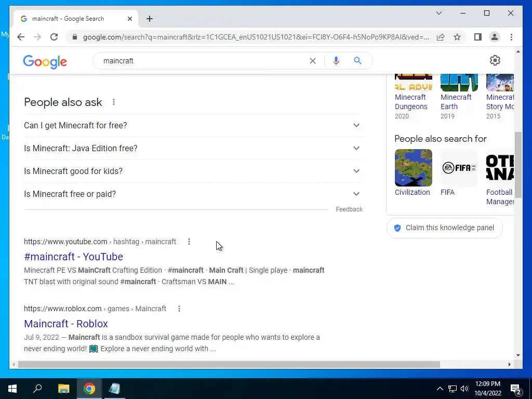This screenshot has height=399, width=532.
Task: Reload the Google search page
Action: (54, 37)
